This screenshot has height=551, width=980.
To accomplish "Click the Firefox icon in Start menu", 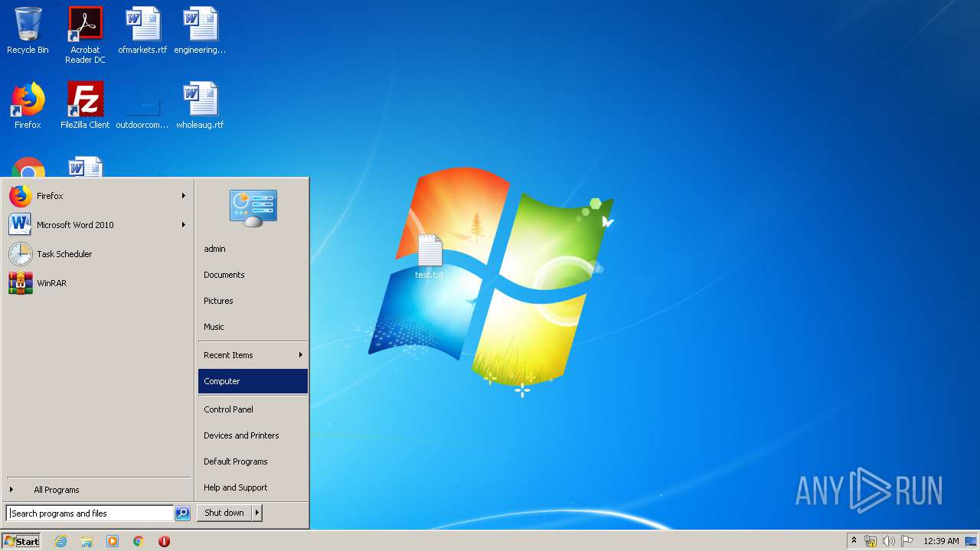I will click(x=21, y=196).
